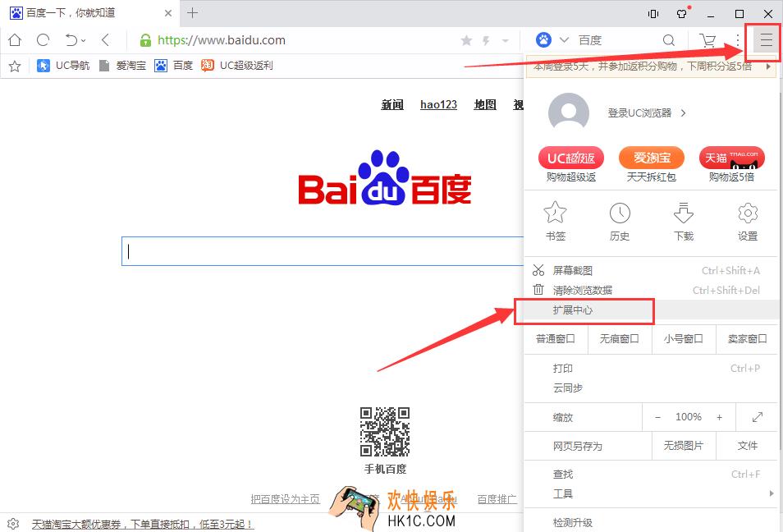Screen dimensions: 783x532
Task: Open the search engine selector chevron
Action: [x=565, y=40]
